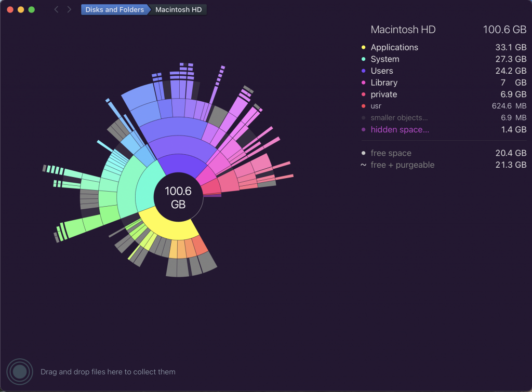Click the 33.1 GB Applications size
The image size is (532, 392).
point(511,47)
